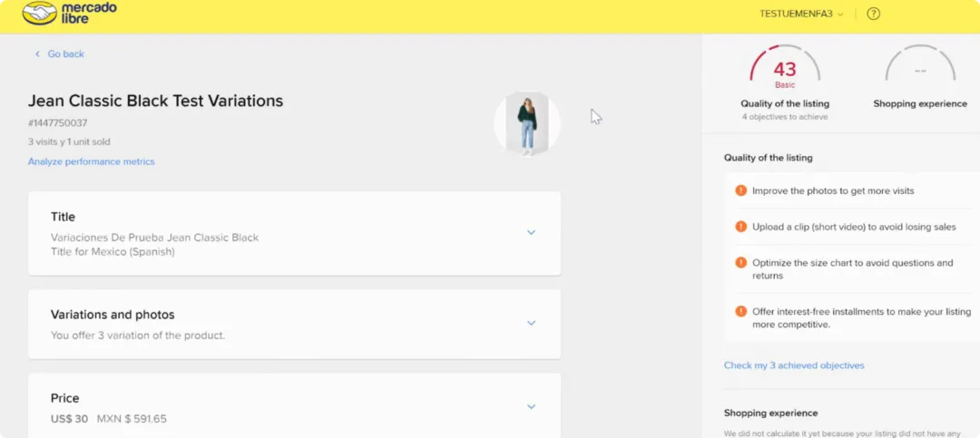Click the listing quality score gauge
The width and height of the screenshot is (980, 438).
pyautogui.click(x=785, y=71)
